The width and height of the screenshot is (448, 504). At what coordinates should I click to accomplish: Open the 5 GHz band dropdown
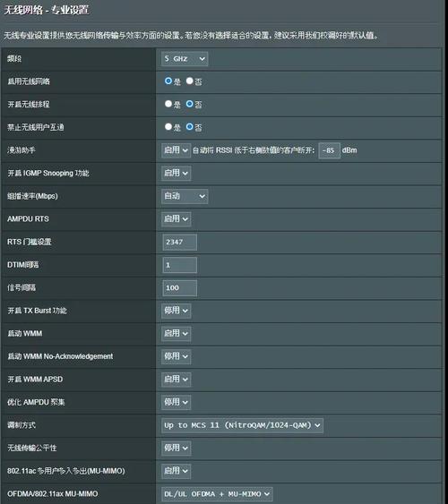point(185,59)
